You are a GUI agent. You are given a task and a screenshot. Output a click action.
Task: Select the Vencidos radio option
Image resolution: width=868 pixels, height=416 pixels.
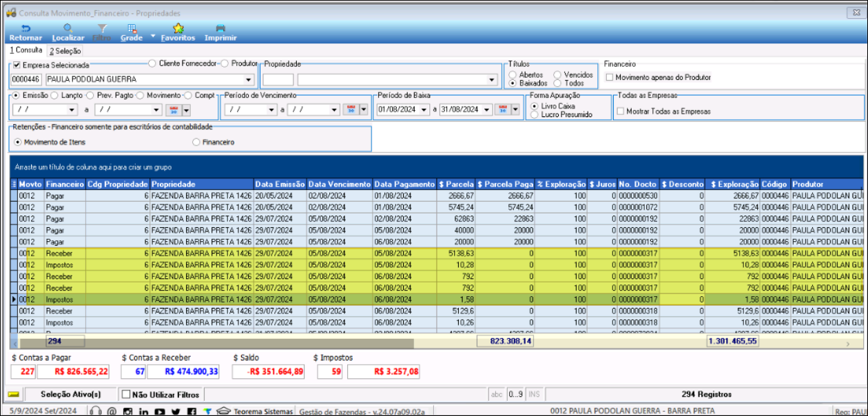[x=557, y=74]
